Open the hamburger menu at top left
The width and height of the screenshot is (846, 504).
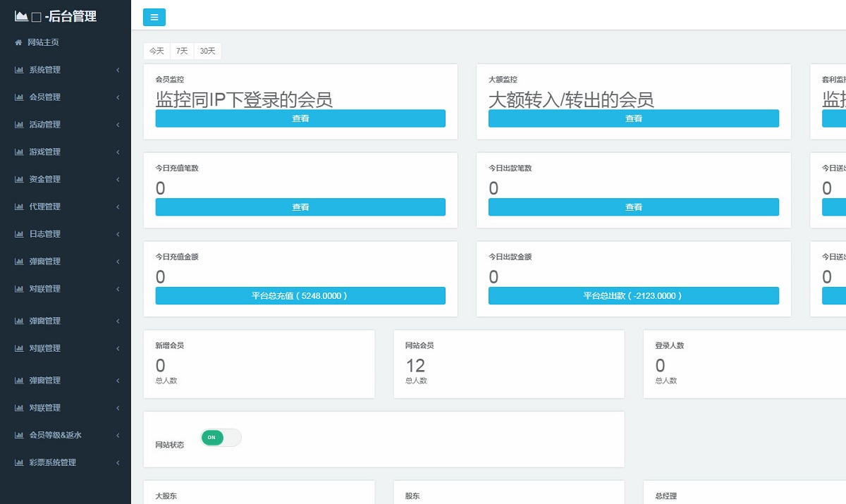coord(154,17)
